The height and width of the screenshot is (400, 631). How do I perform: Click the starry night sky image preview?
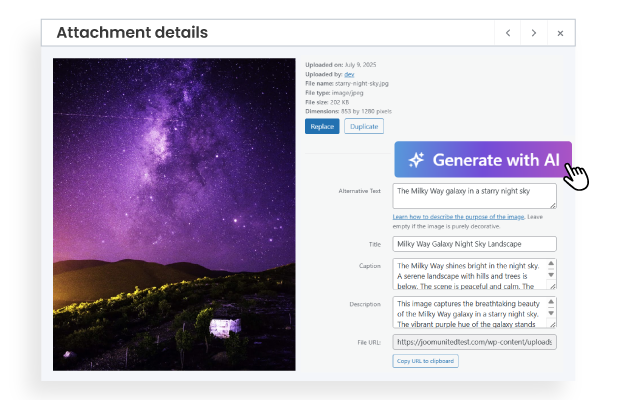point(174,214)
